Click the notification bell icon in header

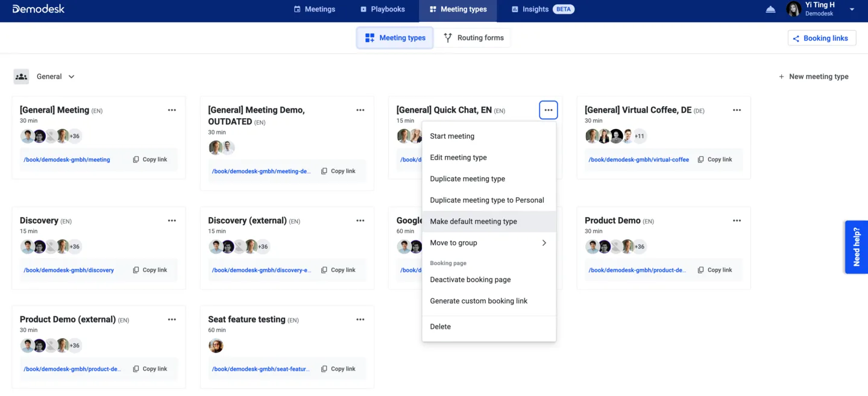click(770, 10)
